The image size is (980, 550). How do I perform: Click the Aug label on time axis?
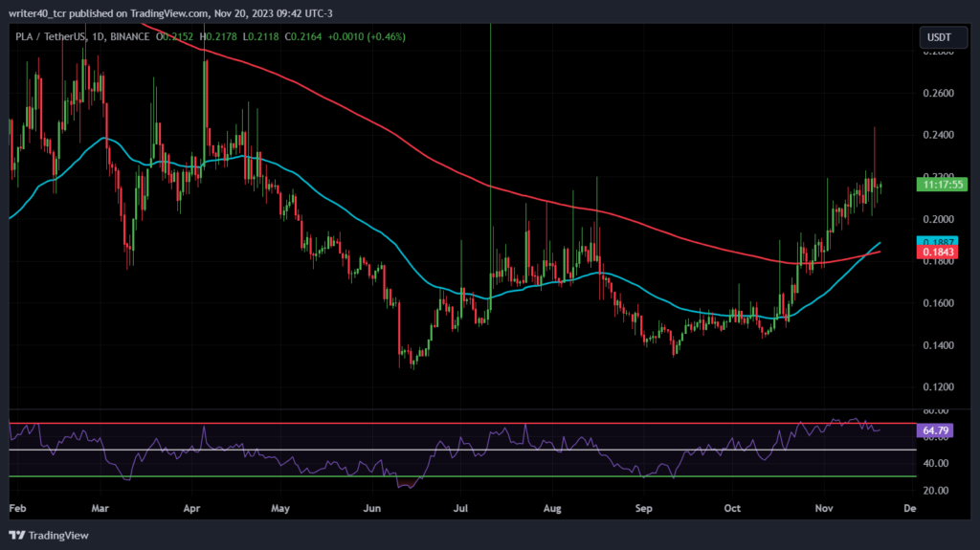pyautogui.click(x=552, y=508)
